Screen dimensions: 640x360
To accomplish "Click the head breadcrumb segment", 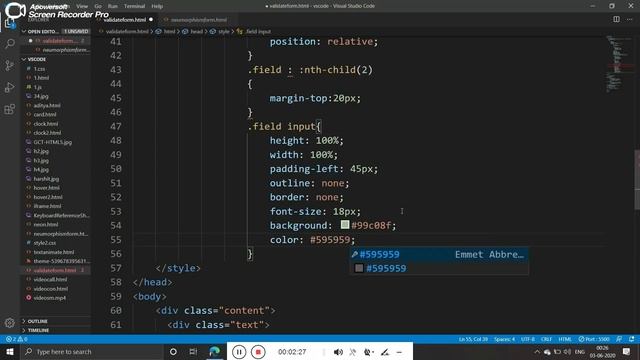I will 196,31.
